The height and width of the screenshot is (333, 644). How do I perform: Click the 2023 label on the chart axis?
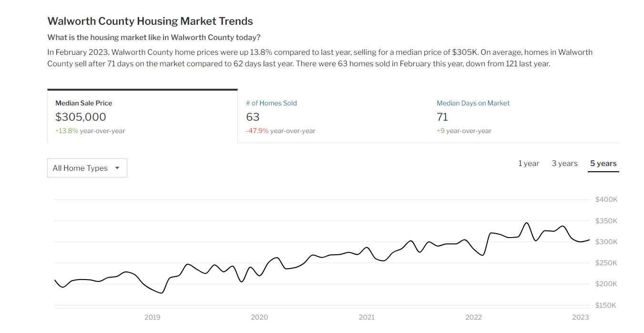581,317
